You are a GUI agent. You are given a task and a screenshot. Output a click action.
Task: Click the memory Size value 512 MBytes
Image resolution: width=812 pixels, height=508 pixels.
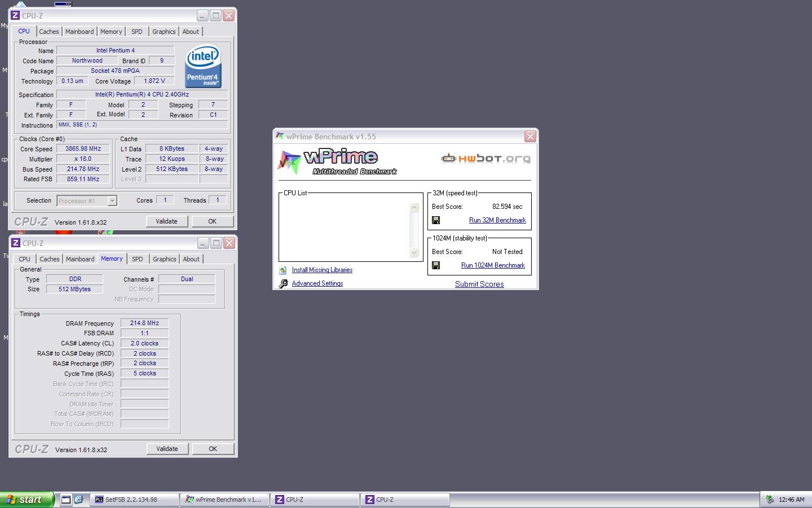point(75,289)
